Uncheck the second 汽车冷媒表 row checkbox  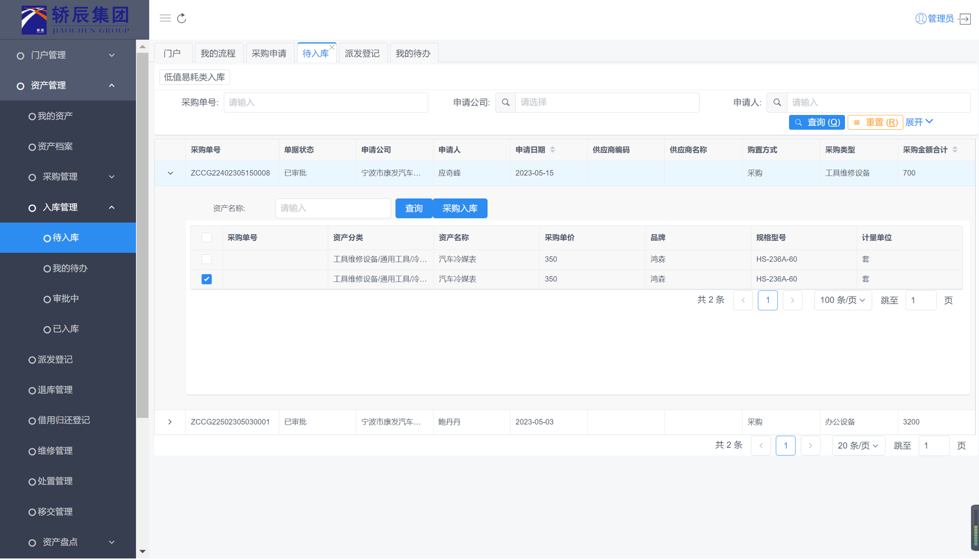(206, 279)
